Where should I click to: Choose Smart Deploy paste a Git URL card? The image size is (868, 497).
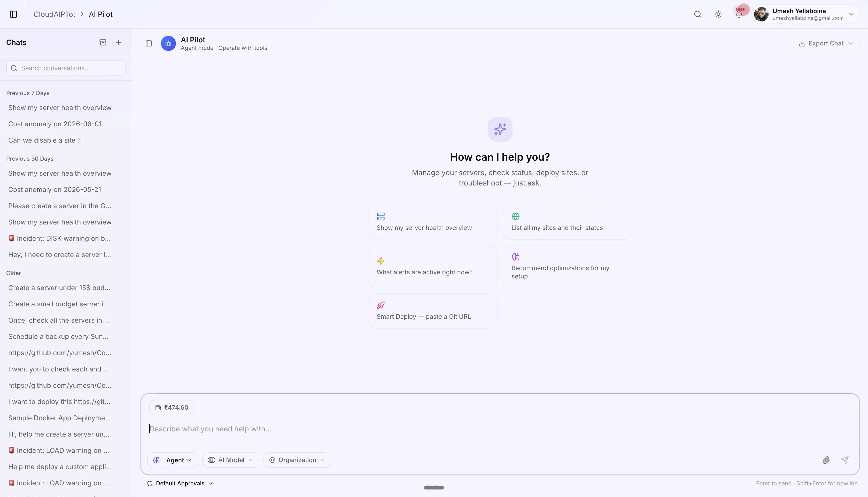point(432,311)
